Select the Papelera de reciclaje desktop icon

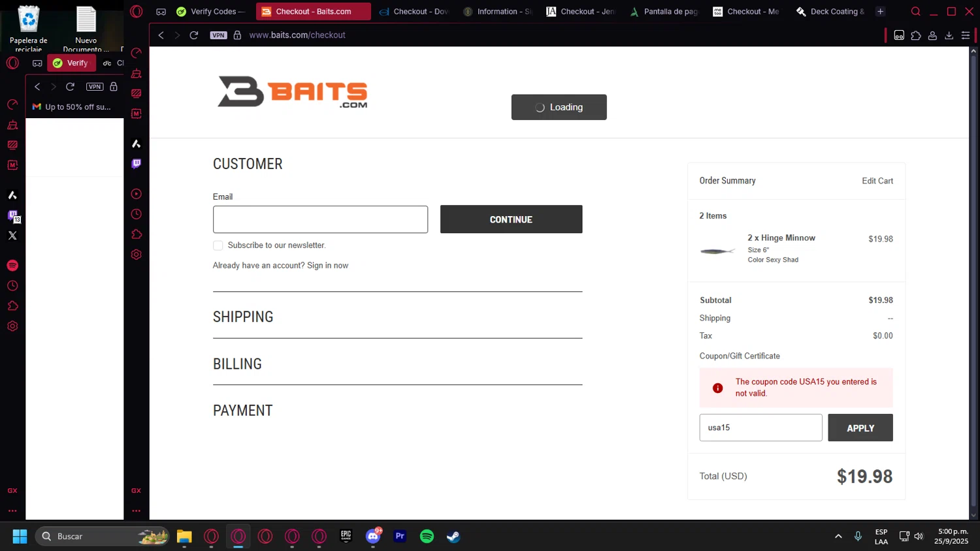tap(28, 29)
